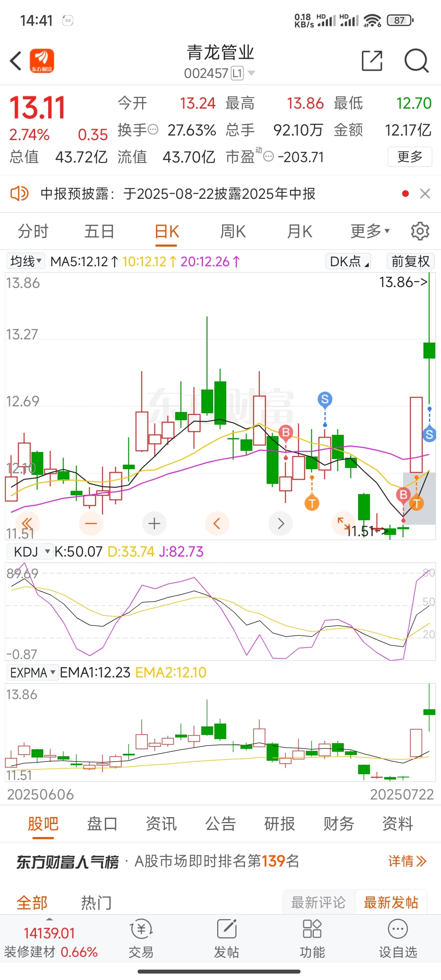Image resolution: width=441 pixels, height=980 pixels.
Task: Open 详情 ranking details link
Action: (407, 861)
